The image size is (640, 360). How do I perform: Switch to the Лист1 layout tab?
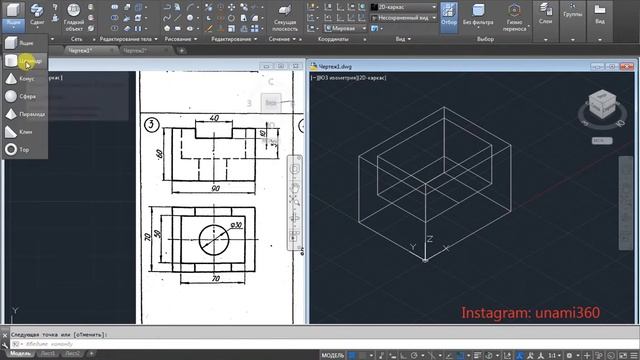click(48, 353)
